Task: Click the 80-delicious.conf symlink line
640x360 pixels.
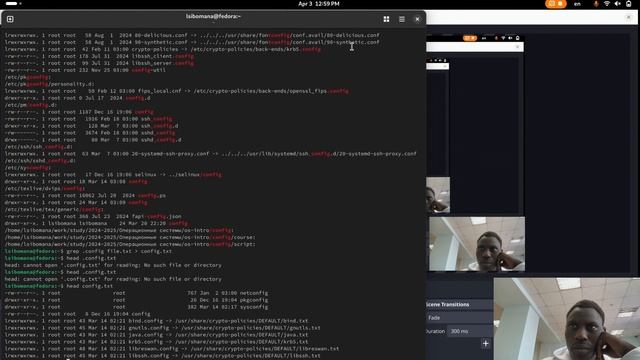Action: click(x=192, y=35)
